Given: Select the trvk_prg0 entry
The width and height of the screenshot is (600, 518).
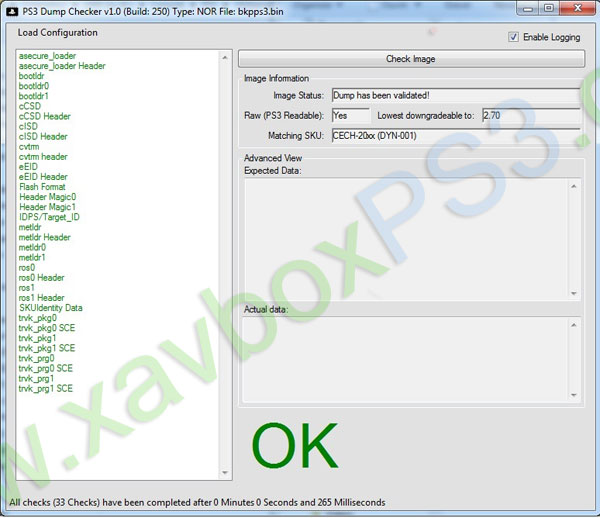Looking at the screenshot, I should 36,358.
